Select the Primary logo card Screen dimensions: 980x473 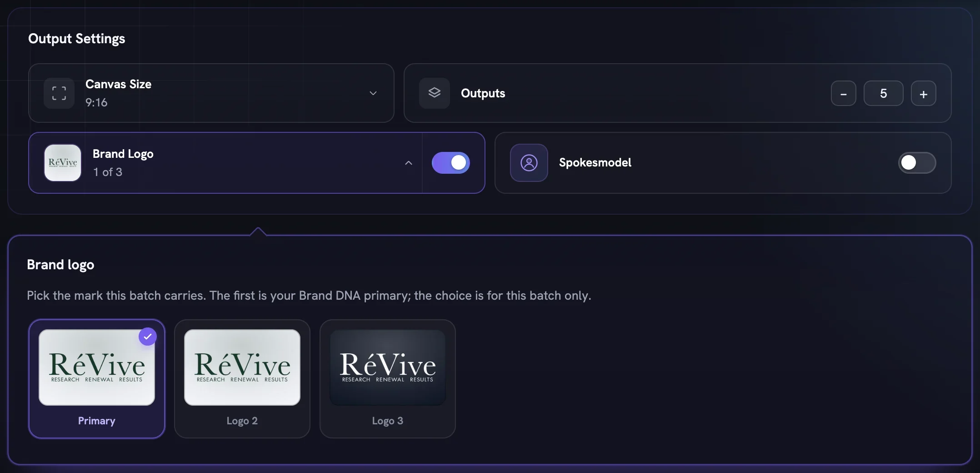click(97, 379)
